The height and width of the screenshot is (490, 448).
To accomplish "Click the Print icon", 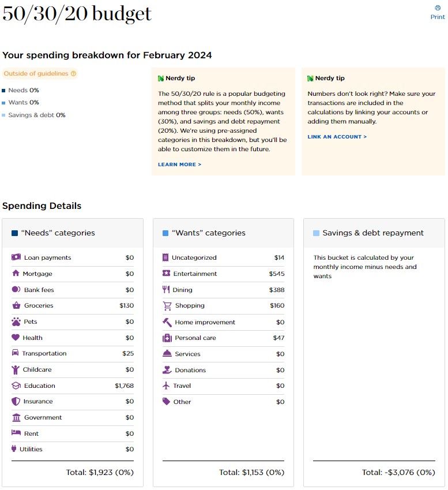I will [438, 8].
